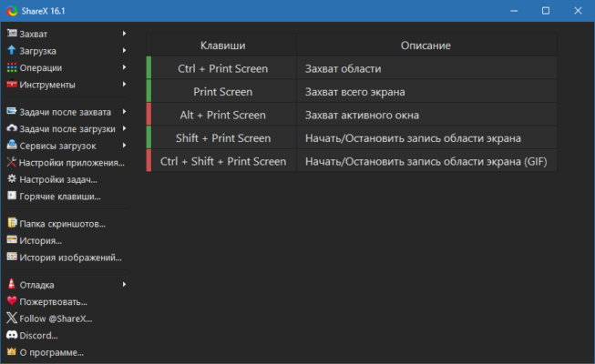Screen dimensions: 595x364
Task: Open Настройки приложения... settings
Action: [x=67, y=163]
